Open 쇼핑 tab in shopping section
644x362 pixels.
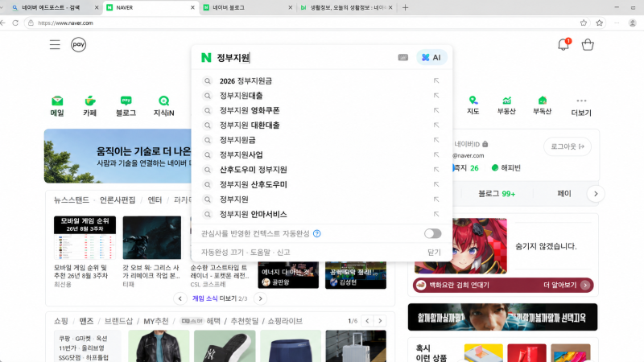(x=61, y=321)
